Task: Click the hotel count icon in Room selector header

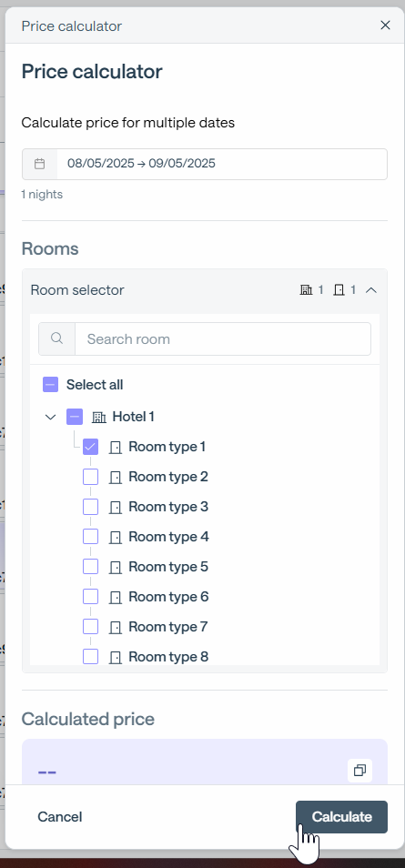Action: click(306, 289)
